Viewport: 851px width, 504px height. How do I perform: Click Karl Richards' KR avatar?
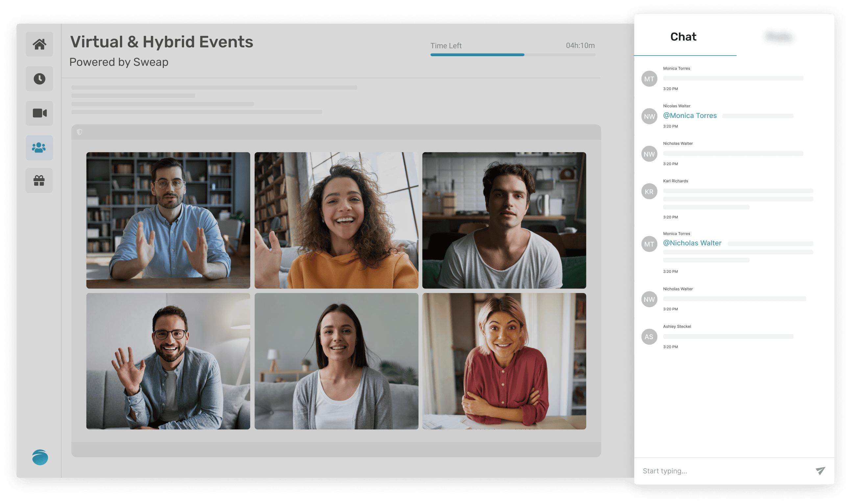649,192
